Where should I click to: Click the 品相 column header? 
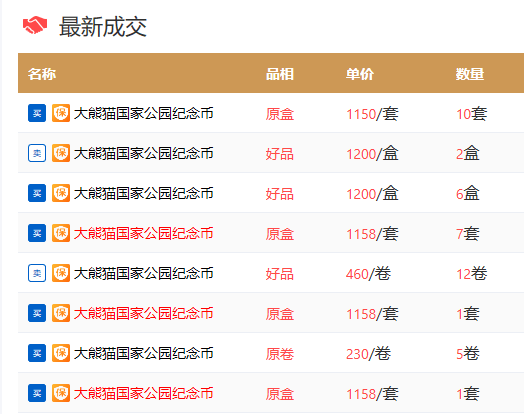280,74
